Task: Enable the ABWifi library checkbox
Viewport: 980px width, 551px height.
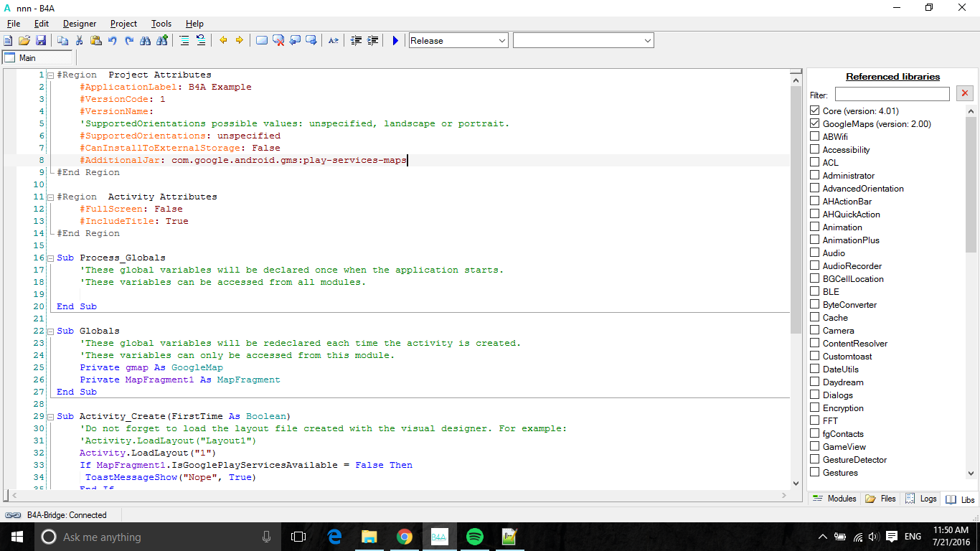Action: click(x=814, y=136)
